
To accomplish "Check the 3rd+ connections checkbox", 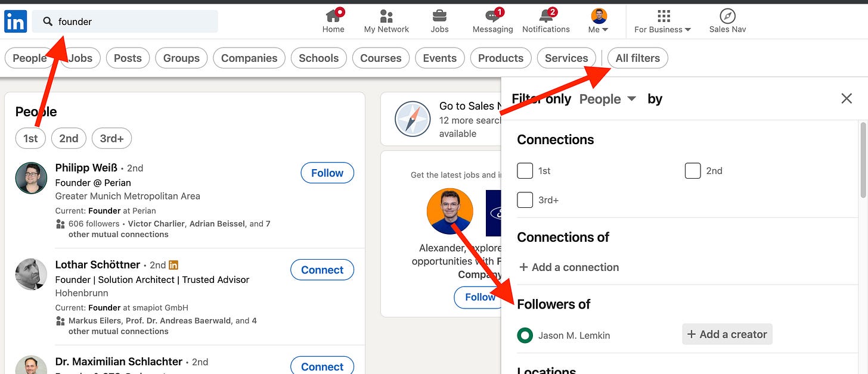I will coord(525,200).
